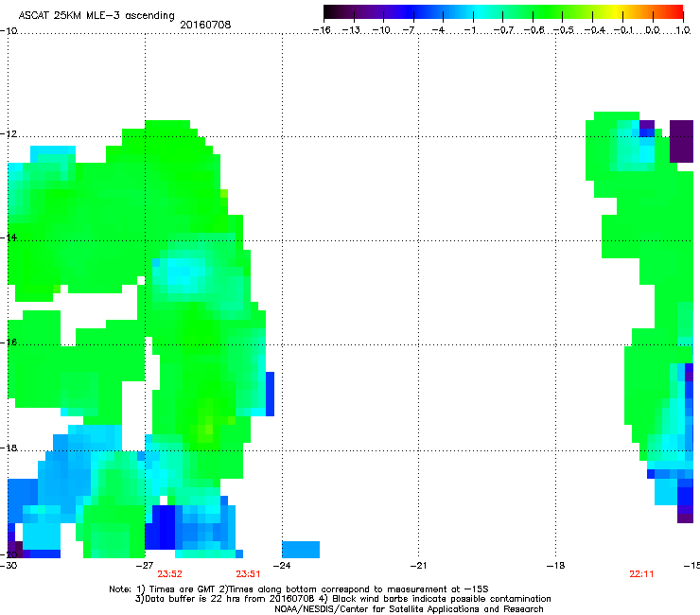Click the color scale label '1.0'
700x615 pixels.
[x=683, y=30]
